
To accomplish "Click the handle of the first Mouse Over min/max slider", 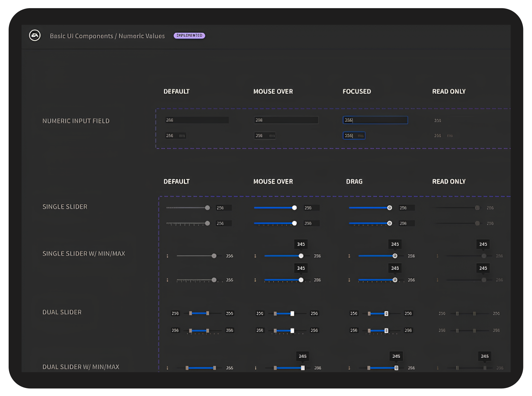I will point(301,256).
